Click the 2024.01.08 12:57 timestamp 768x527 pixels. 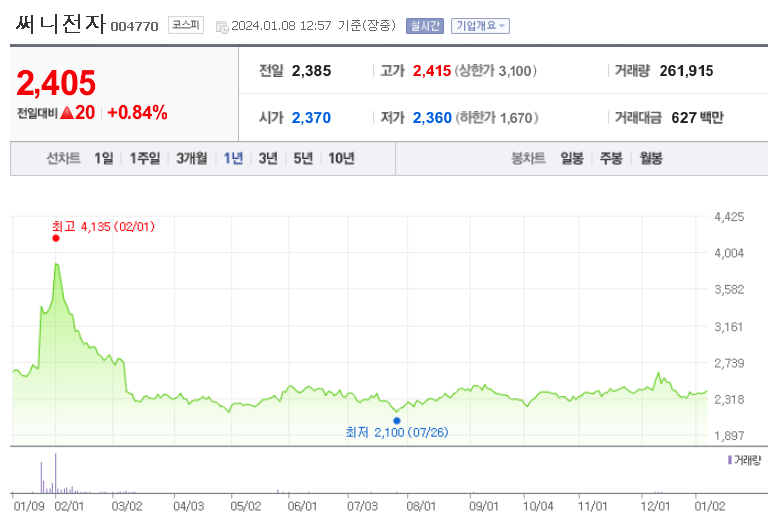tap(281, 26)
